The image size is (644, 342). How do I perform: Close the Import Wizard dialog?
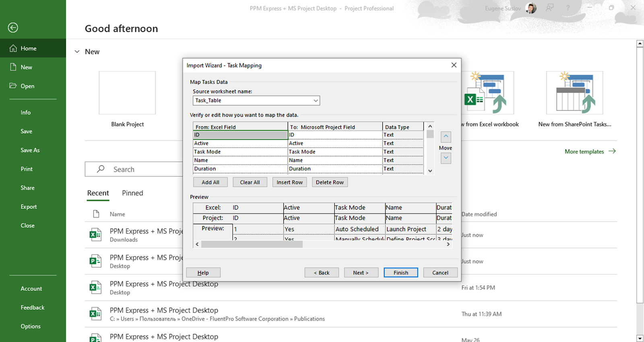(454, 65)
